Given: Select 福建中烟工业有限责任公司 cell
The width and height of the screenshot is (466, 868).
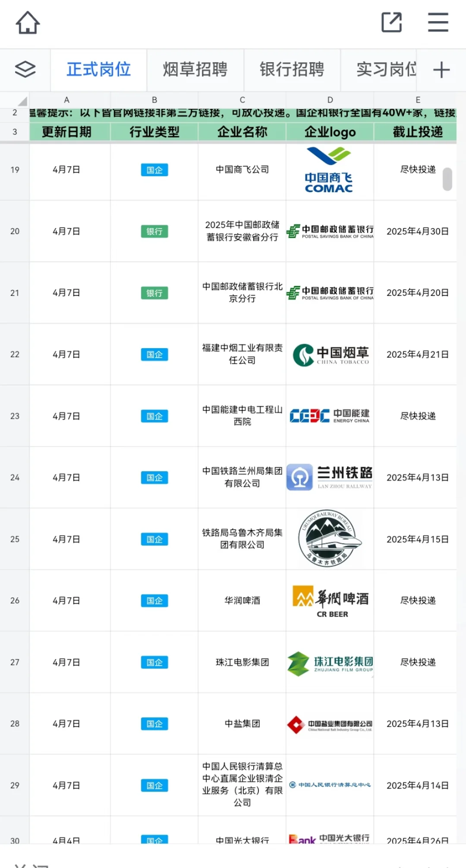Looking at the screenshot, I should click(242, 354).
